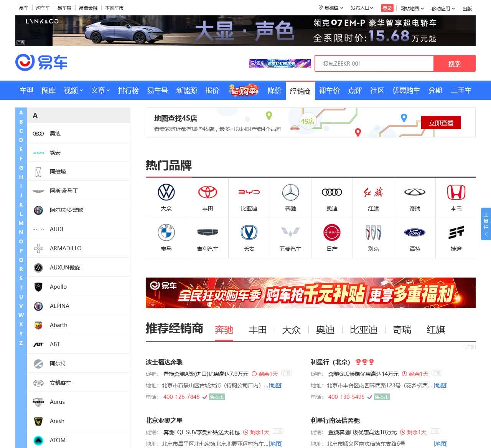
Task: Open the Jetour brand logo
Action: coord(456,232)
